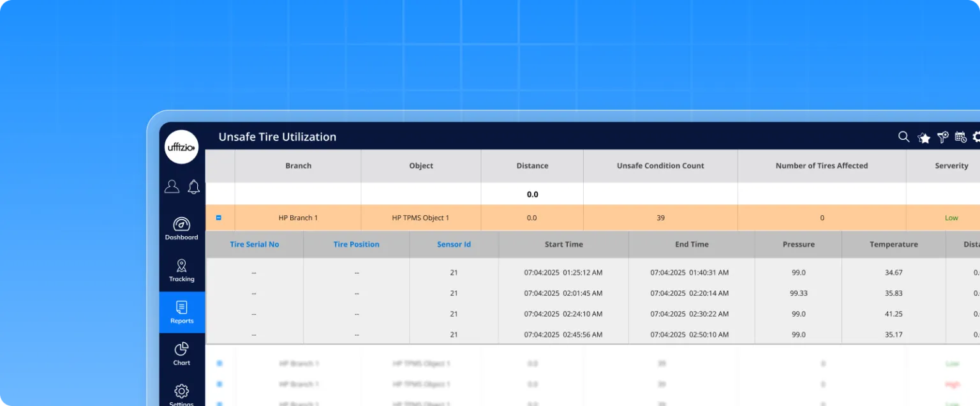Image resolution: width=980 pixels, height=406 pixels.
Task: Open Settings in the sidebar
Action: (182, 393)
